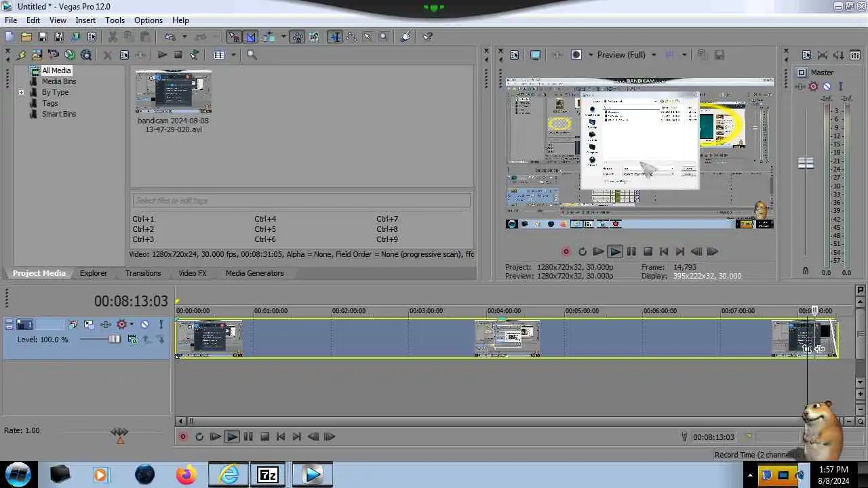
Task: Click the What's This help icon
Action: [x=427, y=37]
